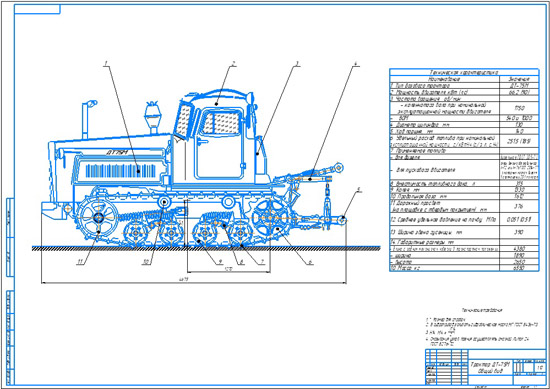Select callout number 11 below front idler wheel
The width and height of the screenshot is (550, 389).
81,262
